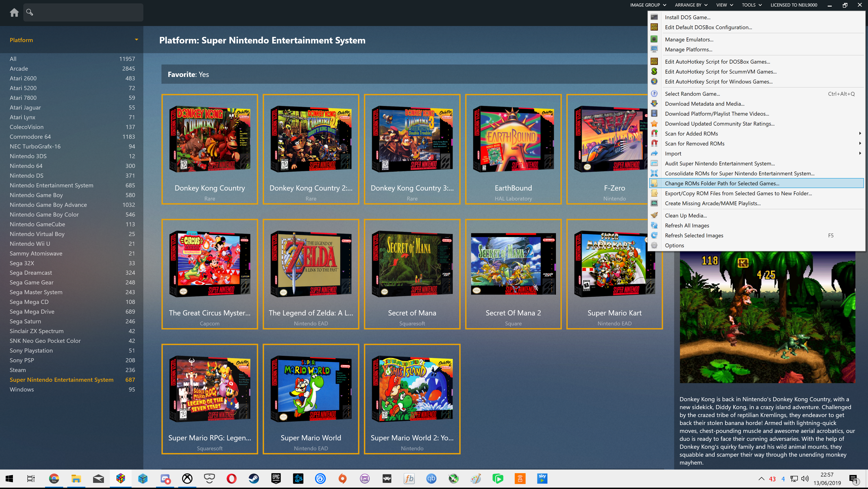The width and height of the screenshot is (868, 489).
Task: Click the Donkey Kong Country gameplay screenshot
Action: pos(767,317)
